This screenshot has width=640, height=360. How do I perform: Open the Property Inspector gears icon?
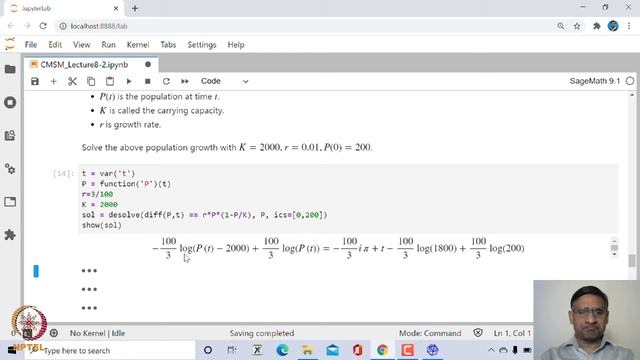10,169
